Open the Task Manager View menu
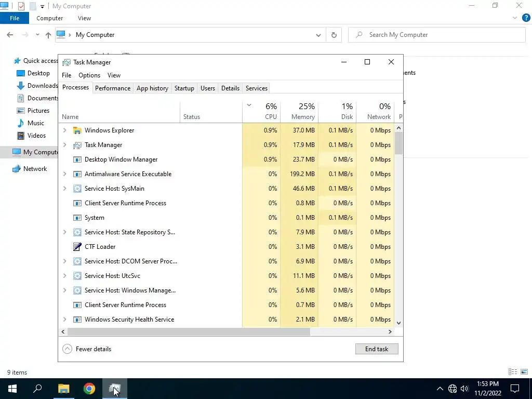 pos(114,75)
